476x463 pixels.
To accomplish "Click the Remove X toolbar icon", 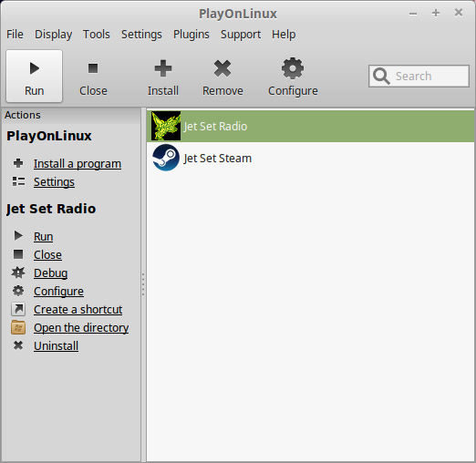I will tap(222, 68).
